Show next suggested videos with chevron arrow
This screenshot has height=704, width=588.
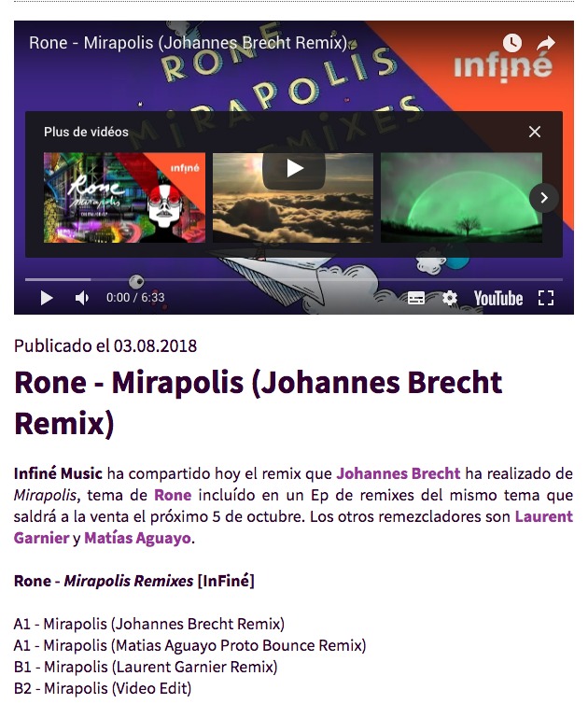pos(544,198)
